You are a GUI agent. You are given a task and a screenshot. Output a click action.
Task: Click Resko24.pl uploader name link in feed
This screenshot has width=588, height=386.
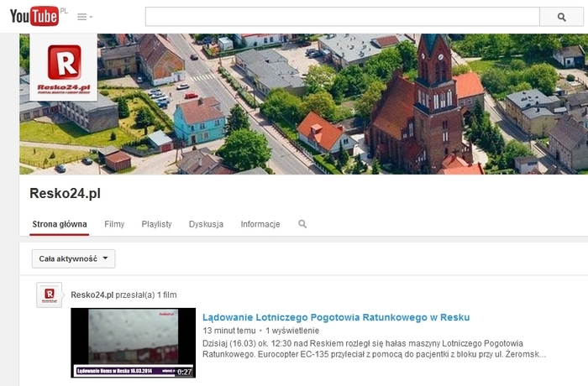(x=92, y=295)
